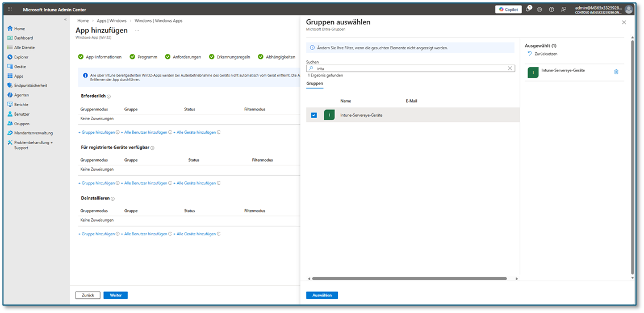
Task: Go to Erkennungsregeln step
Action: 229,57
